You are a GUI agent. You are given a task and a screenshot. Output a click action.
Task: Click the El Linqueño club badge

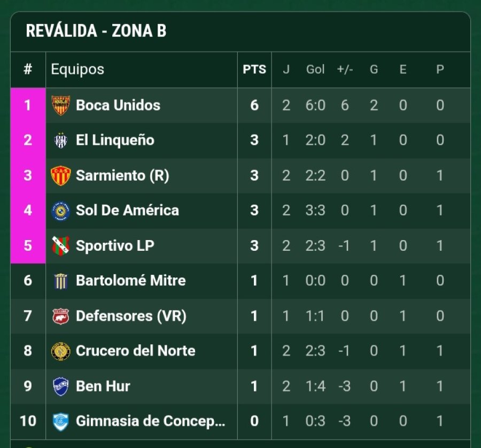point(60,141)
